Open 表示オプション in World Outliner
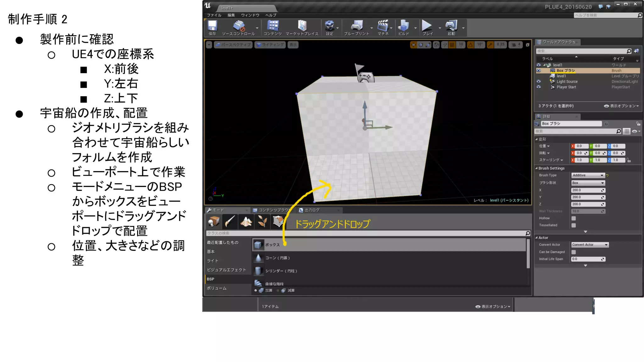The width and height of the screenshot is (644, 362). click(621, 106)
